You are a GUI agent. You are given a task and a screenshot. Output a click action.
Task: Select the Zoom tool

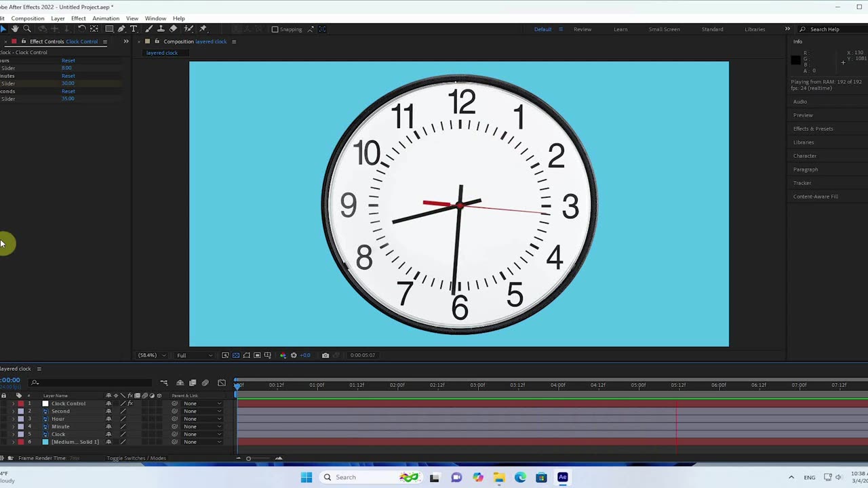[27, 29]
